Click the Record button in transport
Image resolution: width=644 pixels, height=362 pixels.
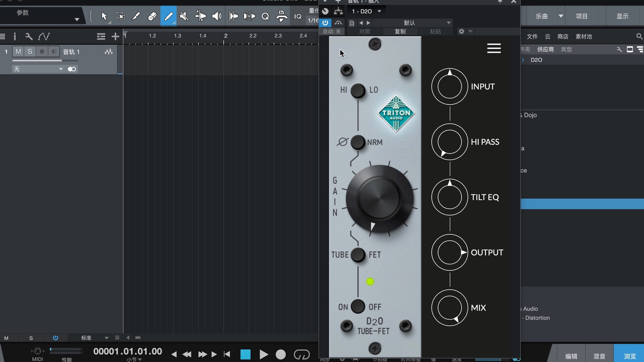point(280,354)
